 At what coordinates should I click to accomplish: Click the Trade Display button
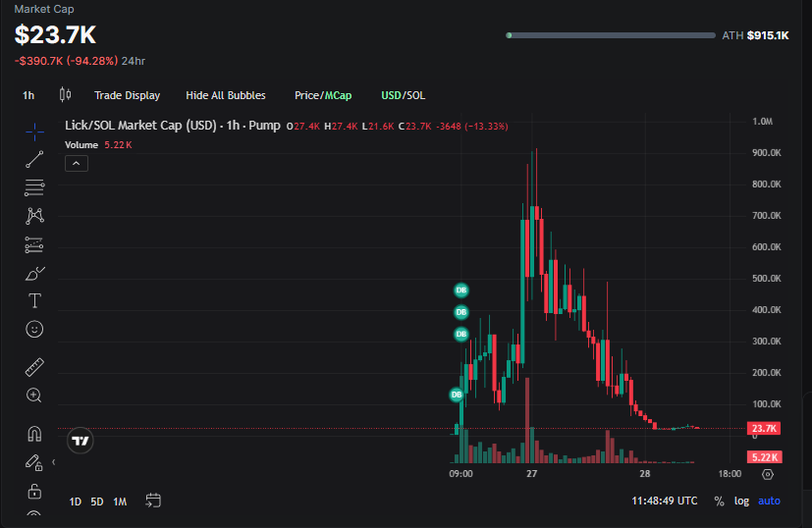coord(127,95)
